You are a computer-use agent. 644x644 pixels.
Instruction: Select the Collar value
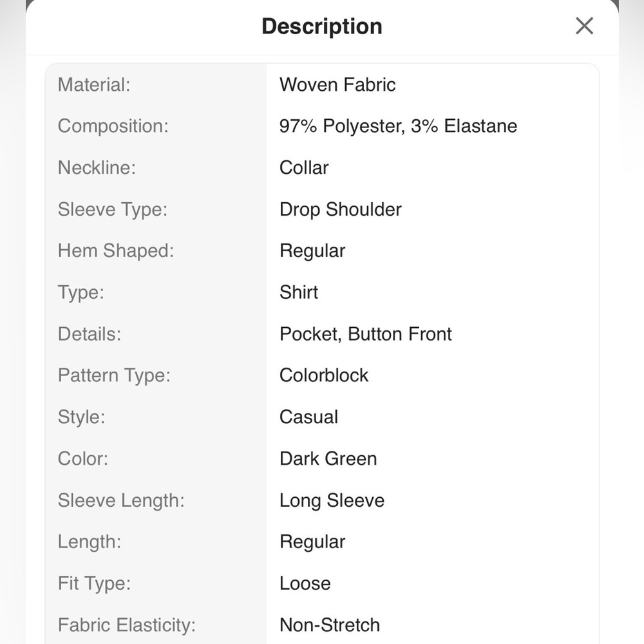[x=304, y=167]
